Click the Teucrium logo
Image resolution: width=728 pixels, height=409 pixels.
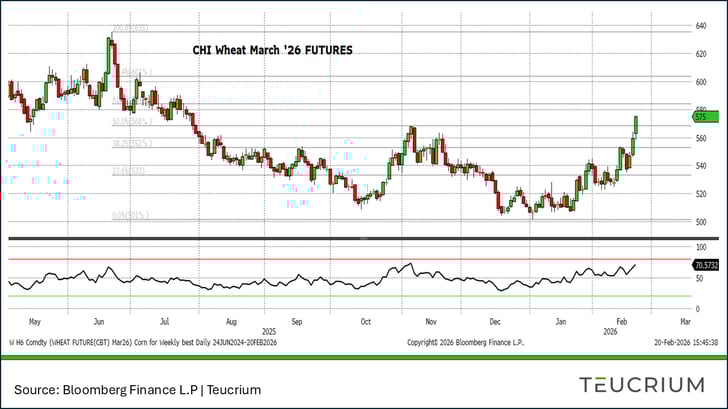point(642,385)
